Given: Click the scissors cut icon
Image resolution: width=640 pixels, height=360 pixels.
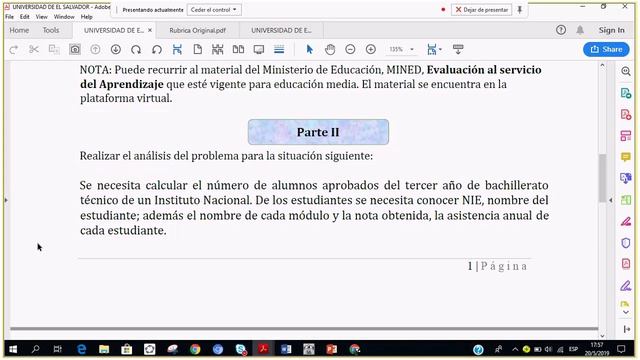Looking at the screenshot, I should [x=34, y=50].
